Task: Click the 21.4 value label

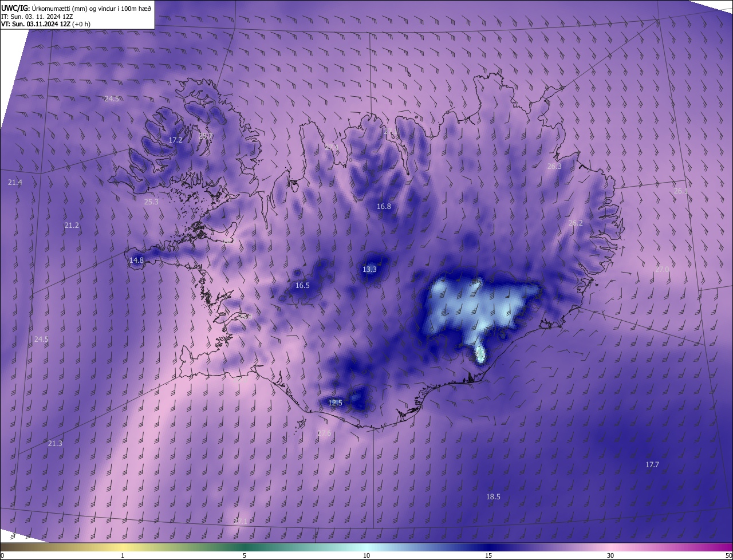Action: 15,182
